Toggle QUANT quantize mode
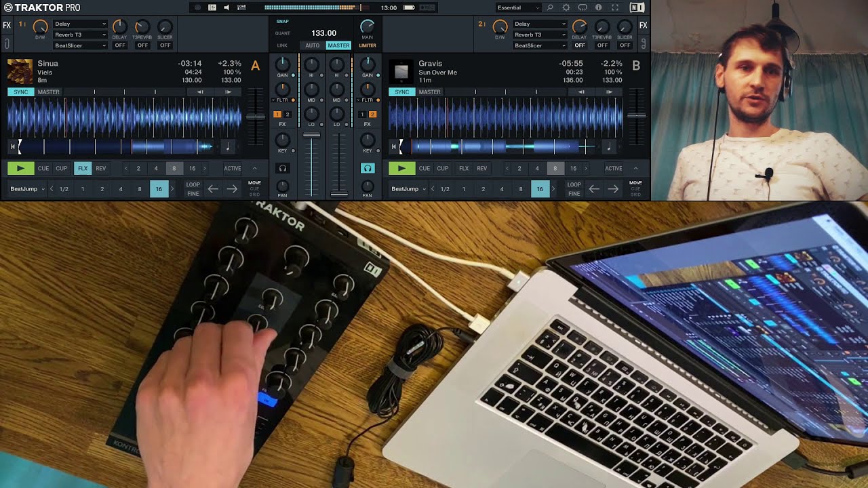This screenshot has width=868, height=488. point(283,33)
